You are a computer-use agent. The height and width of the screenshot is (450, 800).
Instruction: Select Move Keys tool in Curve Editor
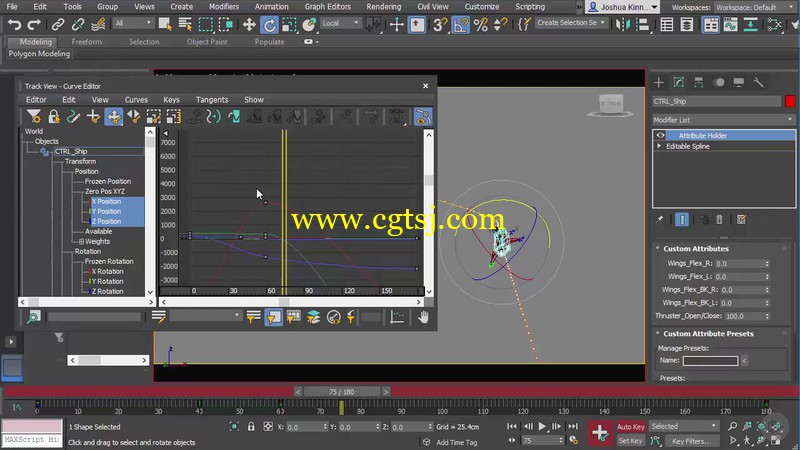113,117
